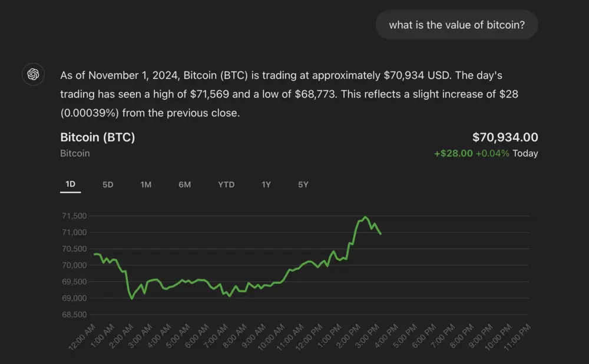Click the user's bitcoin question bubble
This screenshot has width=589, height=364.
(x=457, y=24)
